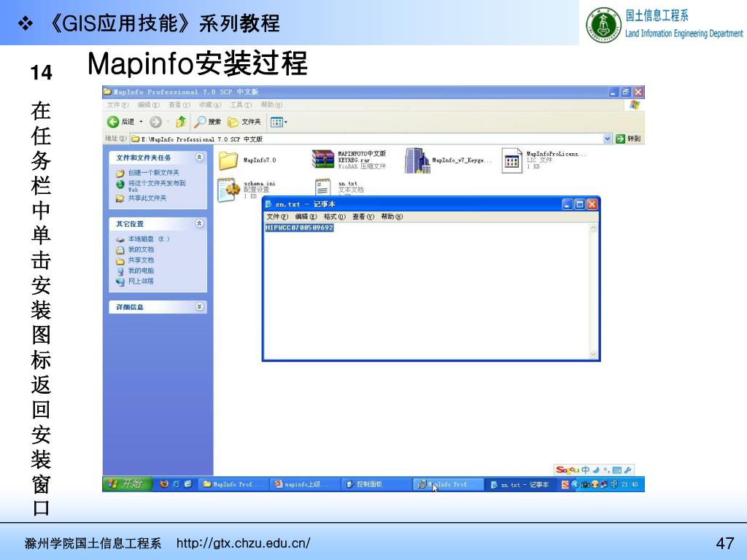Image resolution: width=747 pixels, height=560 pixels.
Task: Open the Back button history dropdown arrow
Action: click(141, 122)
